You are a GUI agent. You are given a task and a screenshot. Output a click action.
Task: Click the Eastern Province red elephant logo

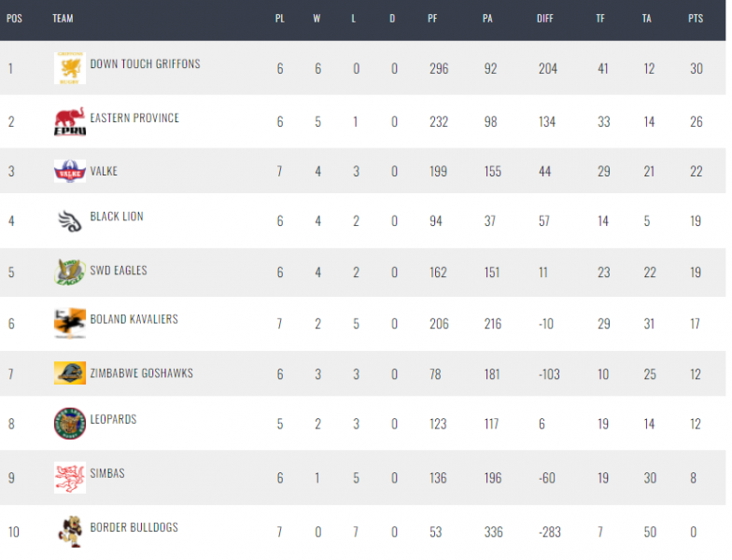(x=69, y=121)
